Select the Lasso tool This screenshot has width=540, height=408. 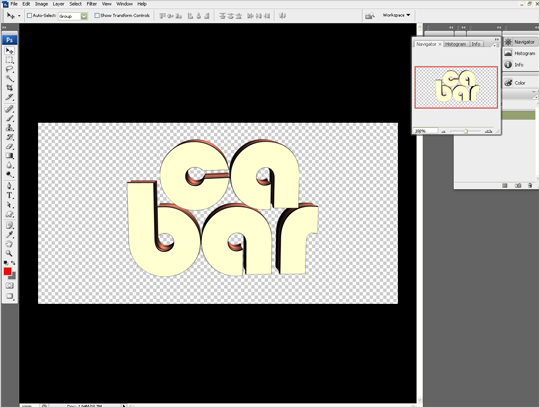tap(10, 69)
